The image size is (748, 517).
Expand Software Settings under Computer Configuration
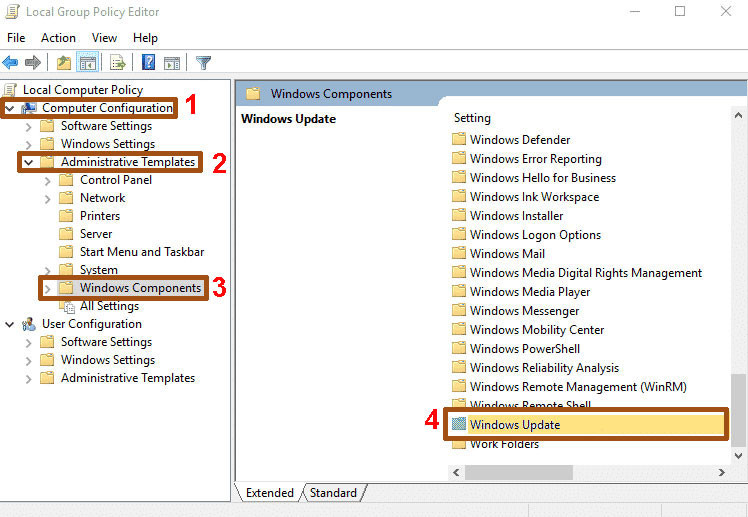(x=29, y=127)
